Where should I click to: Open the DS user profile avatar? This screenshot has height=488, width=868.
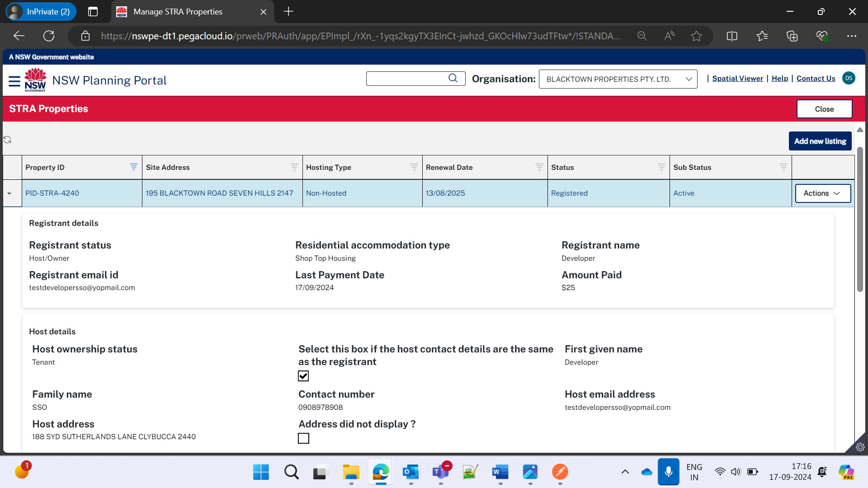[849, 78]
